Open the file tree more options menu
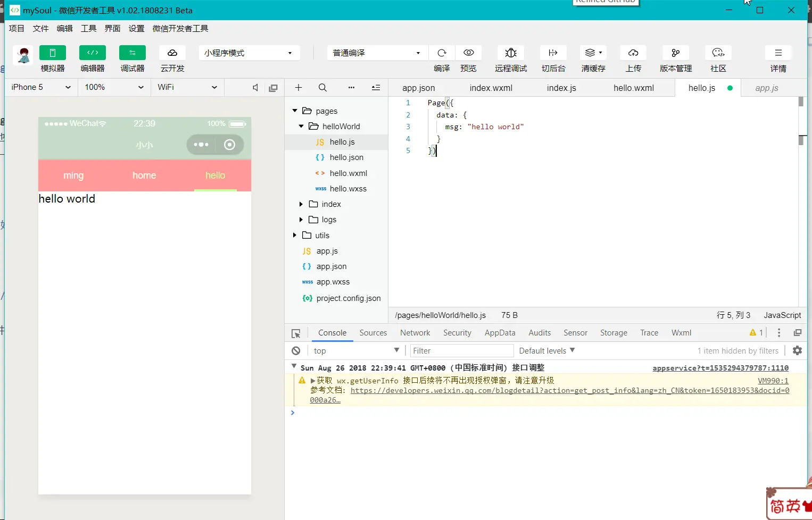This screenshot has width=812, height=520. point(351,88)
